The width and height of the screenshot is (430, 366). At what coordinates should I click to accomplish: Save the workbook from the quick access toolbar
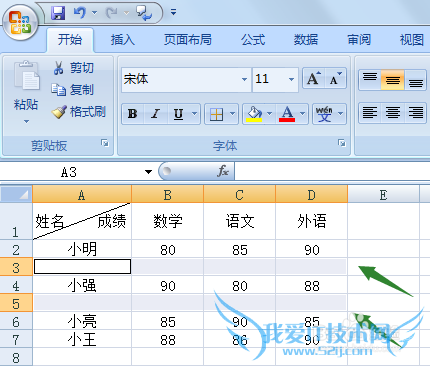point(58,13)
